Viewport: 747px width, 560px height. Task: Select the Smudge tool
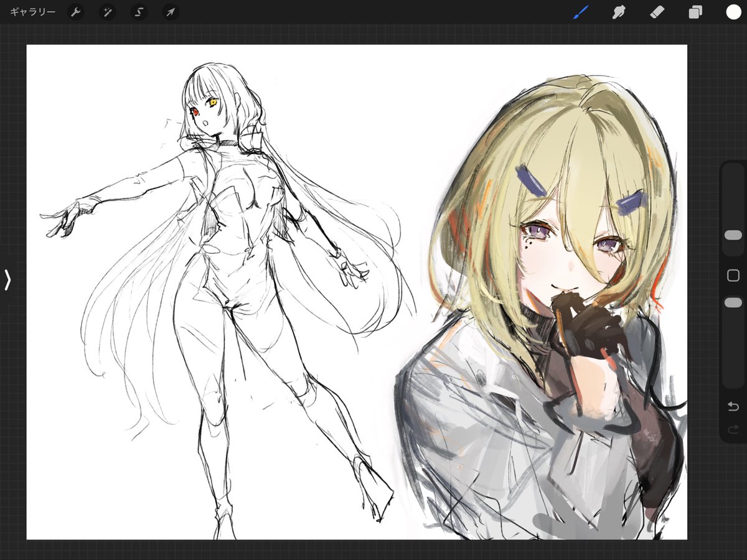click(618, 12)
